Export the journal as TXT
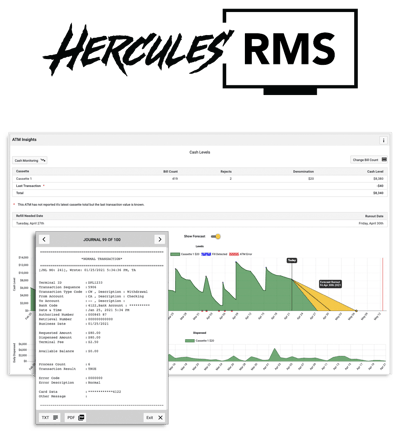400x432 pixels. pos(50,417)
